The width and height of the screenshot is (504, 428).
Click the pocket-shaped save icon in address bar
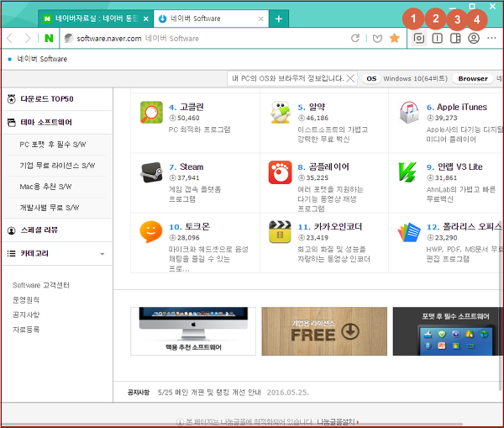(x=377, y=39)
